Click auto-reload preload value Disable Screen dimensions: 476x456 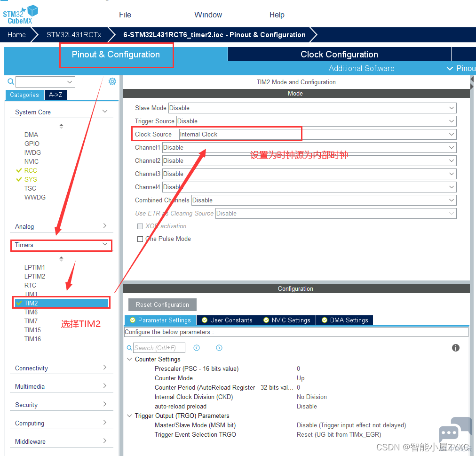pos(307,406)
